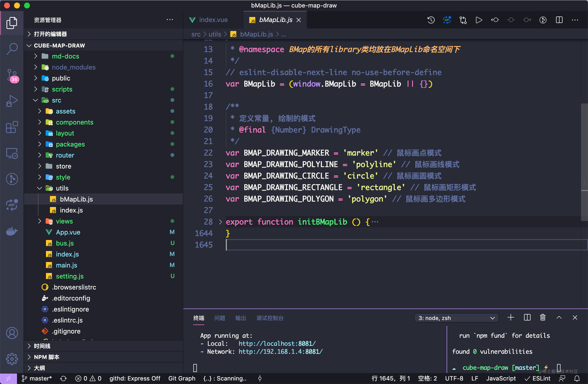
Task: Expand the folded initBMapLib function
Action: 220,222
